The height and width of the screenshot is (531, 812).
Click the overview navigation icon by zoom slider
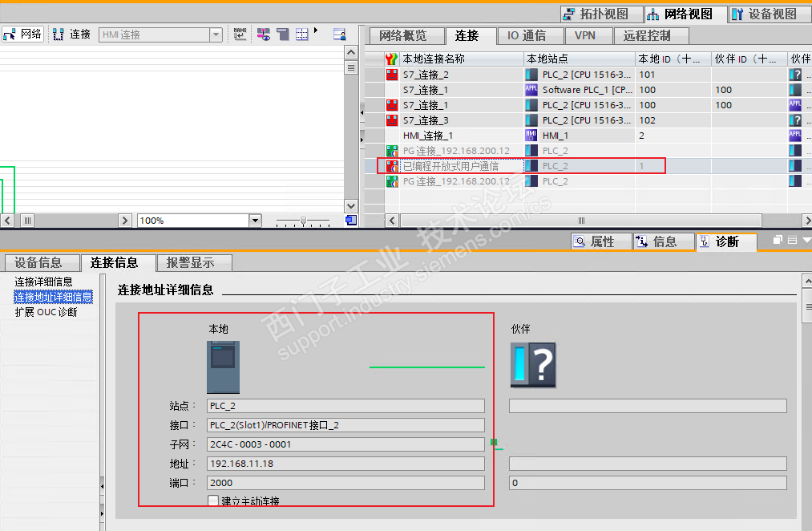coord(351,220)
